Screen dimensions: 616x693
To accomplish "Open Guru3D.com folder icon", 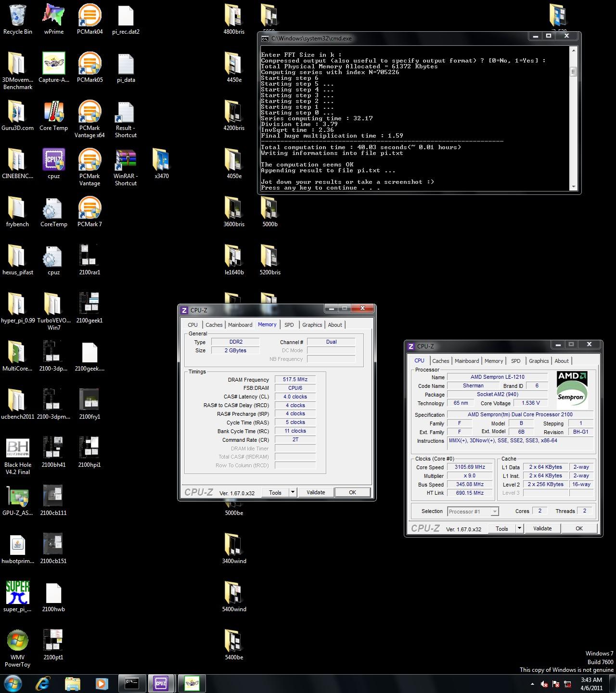I will [18, 115].
